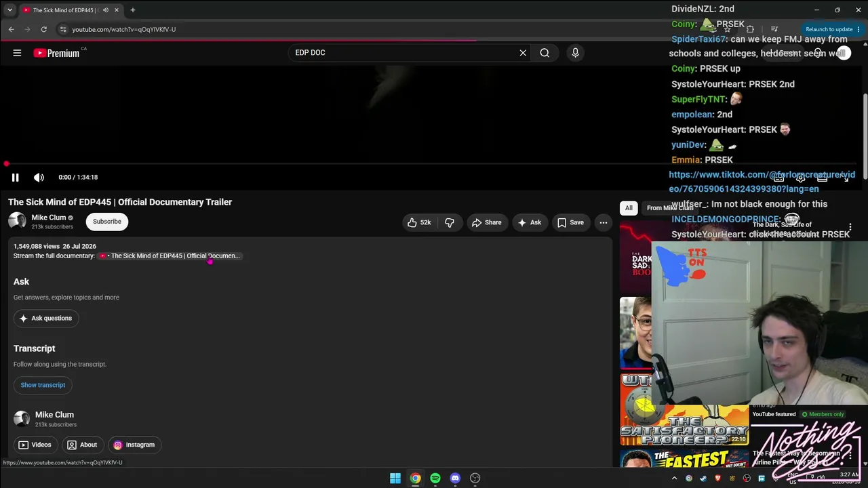Open Spotify from the taskbar

pyautogui.click(x=435, y=479)
